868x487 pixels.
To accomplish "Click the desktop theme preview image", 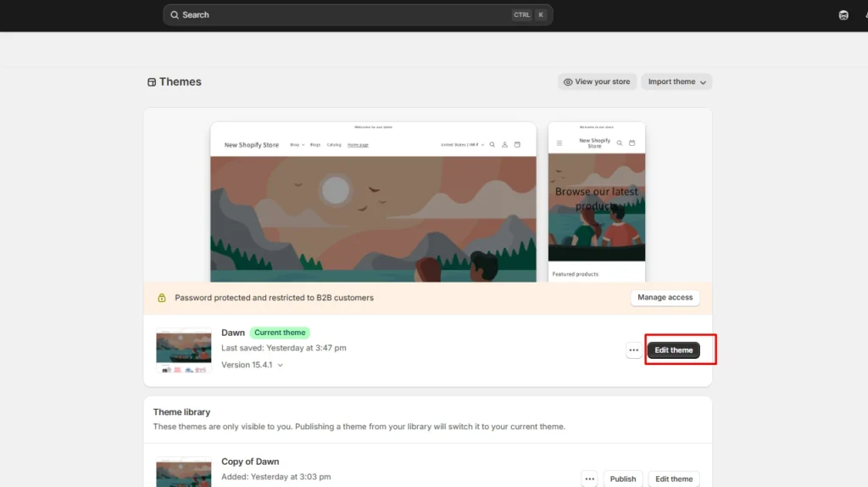I will click(x=373, y=202).
